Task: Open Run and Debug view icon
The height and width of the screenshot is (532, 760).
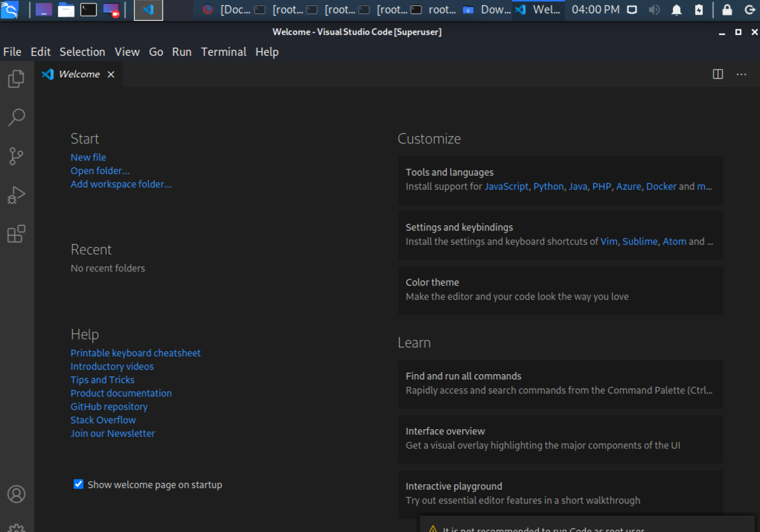Action: (x=16, y=195)
